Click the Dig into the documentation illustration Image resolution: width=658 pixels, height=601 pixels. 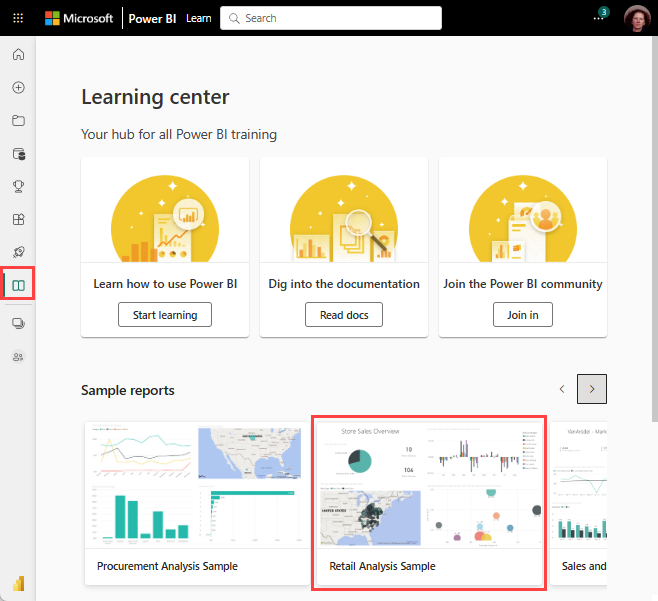(344, 218)
